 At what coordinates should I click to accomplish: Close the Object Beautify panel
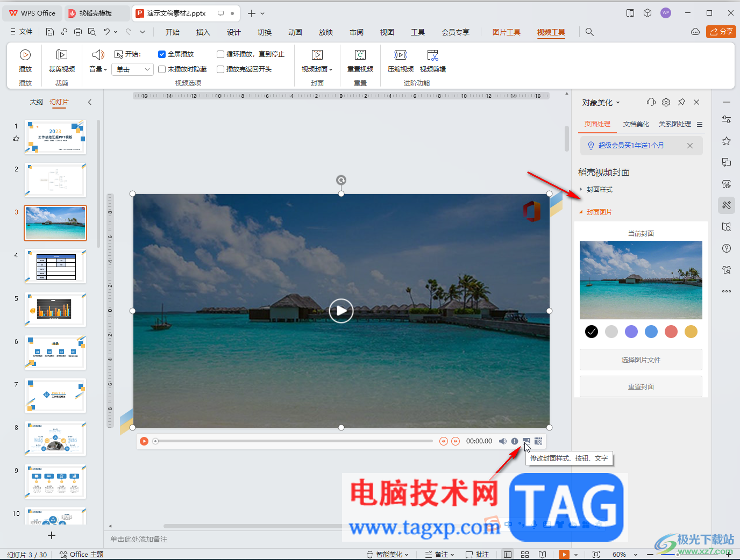pyautogui.click(x=696, y=102)
